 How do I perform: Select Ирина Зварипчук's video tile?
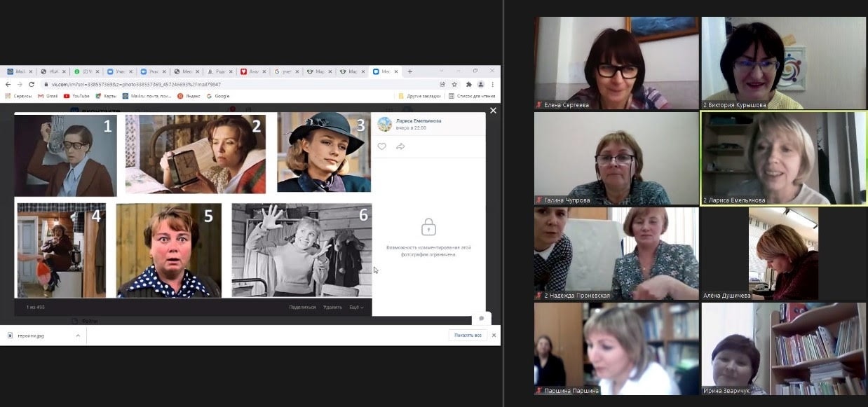(x=784, y=349)
